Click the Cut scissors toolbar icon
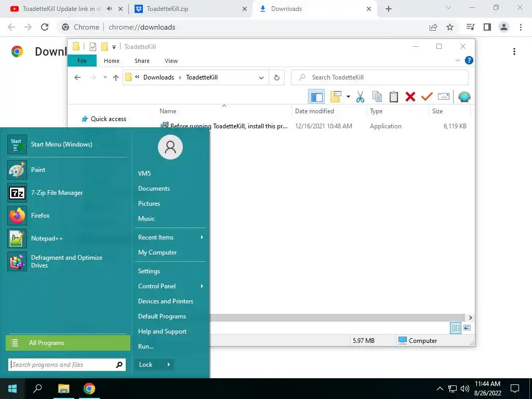Image resolution: width=532 pixels, height=399 pixels. (x=361, y=97)
